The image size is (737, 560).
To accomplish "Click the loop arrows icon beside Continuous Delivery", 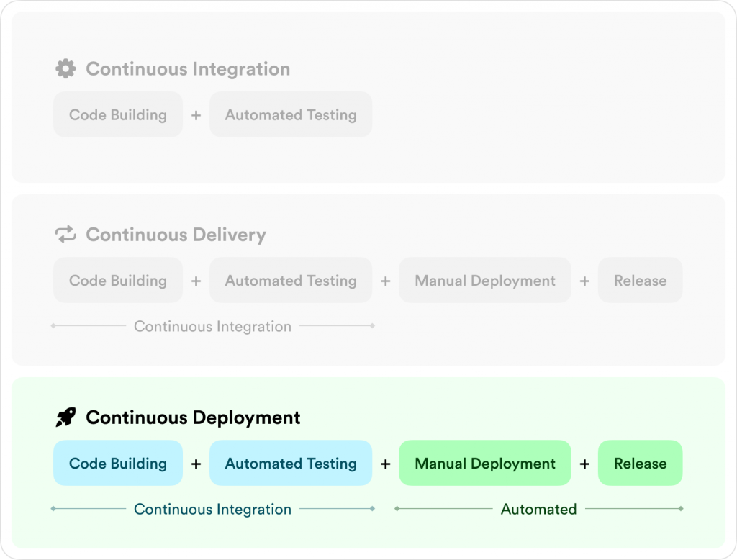I will pos(65,234).
